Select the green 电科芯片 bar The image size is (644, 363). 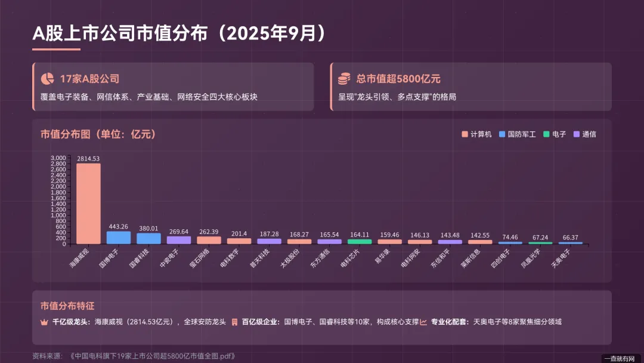360,242
